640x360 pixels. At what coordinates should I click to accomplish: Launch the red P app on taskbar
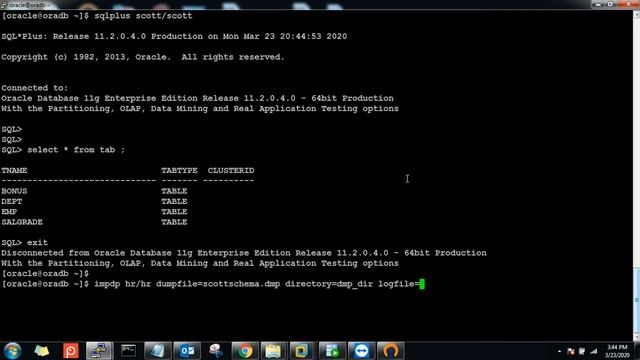(70, 351)
